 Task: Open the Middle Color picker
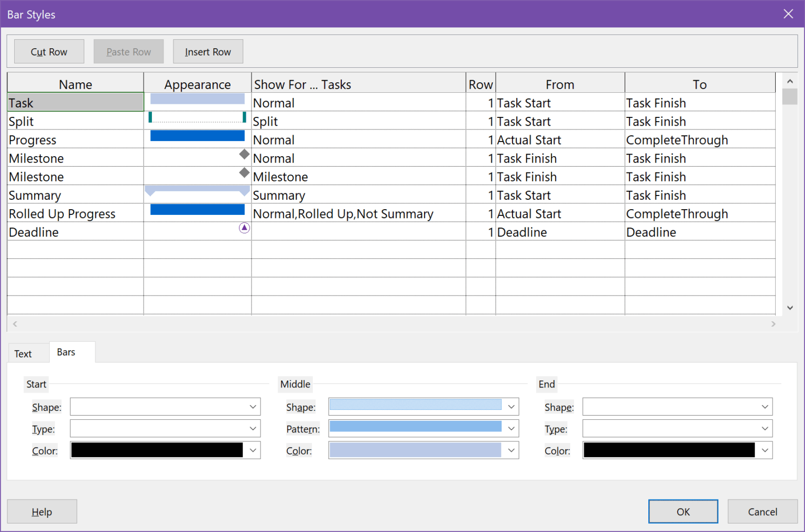(x=423, y=450)
